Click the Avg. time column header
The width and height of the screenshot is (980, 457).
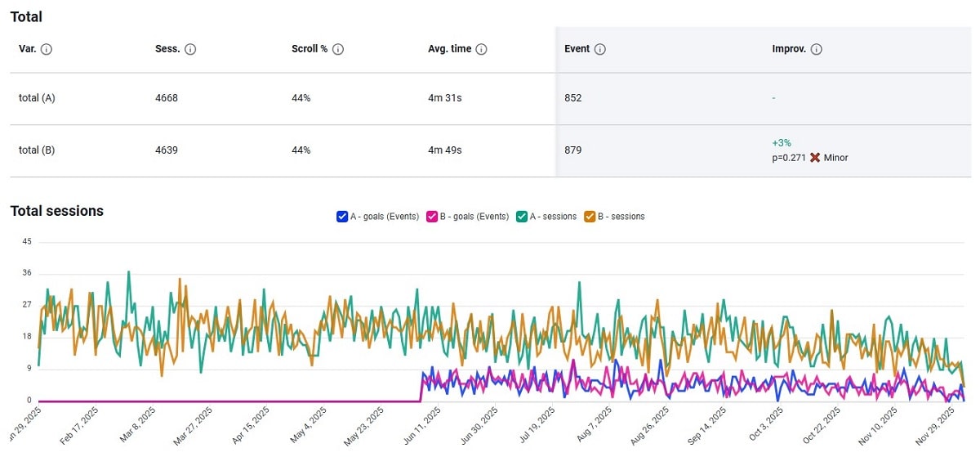[x=449, y=49]
